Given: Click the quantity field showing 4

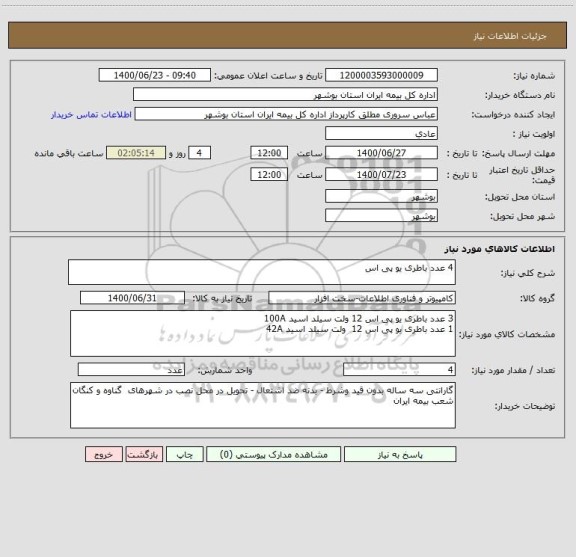Looking at the screenshot, I should 399,370.
